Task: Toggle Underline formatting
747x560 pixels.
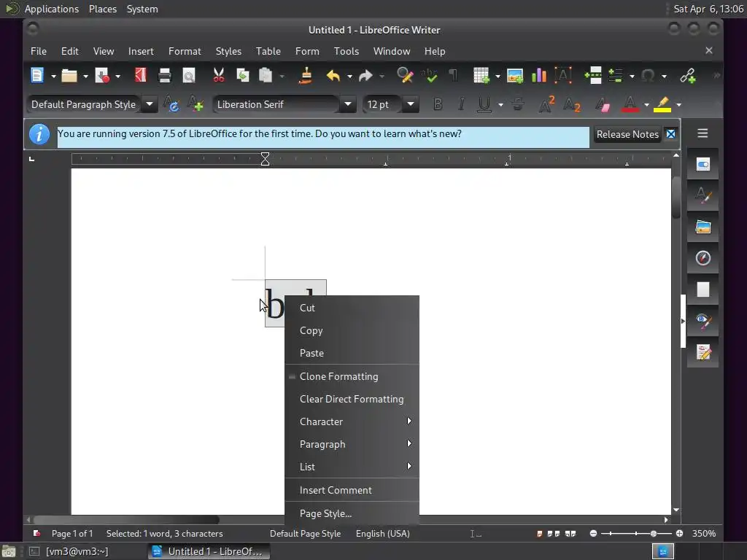Action: click(x=484, y=104)
